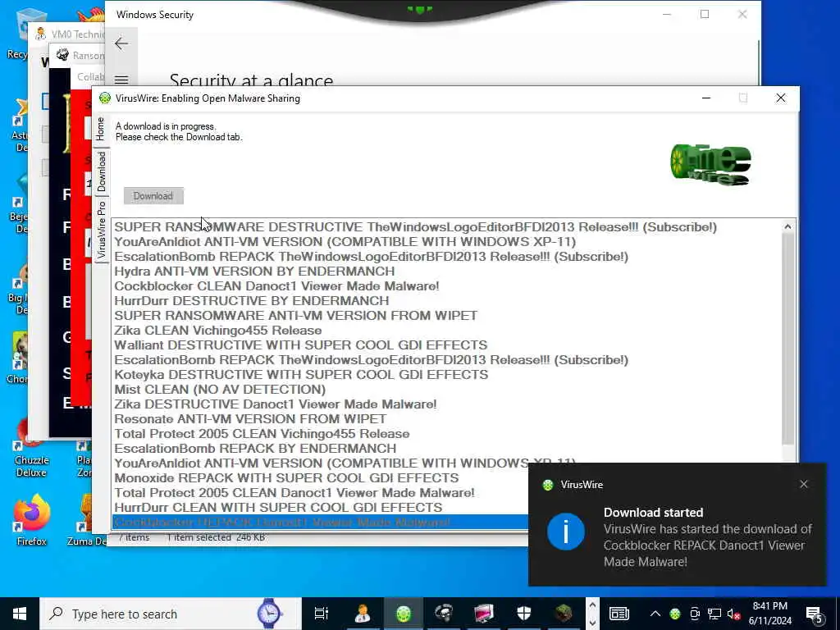This screenshot has width=840, height=630.
Task: Click the VirusWire title bar lime icon
Action: 105,98
